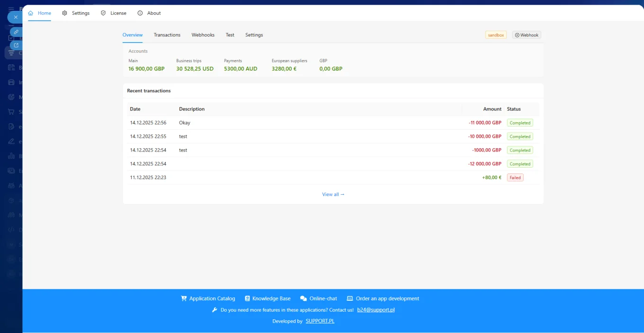Viewport: 644px width, 333px height.
Task: Click the View all link below transactions
Action: (x=333, y=194)
